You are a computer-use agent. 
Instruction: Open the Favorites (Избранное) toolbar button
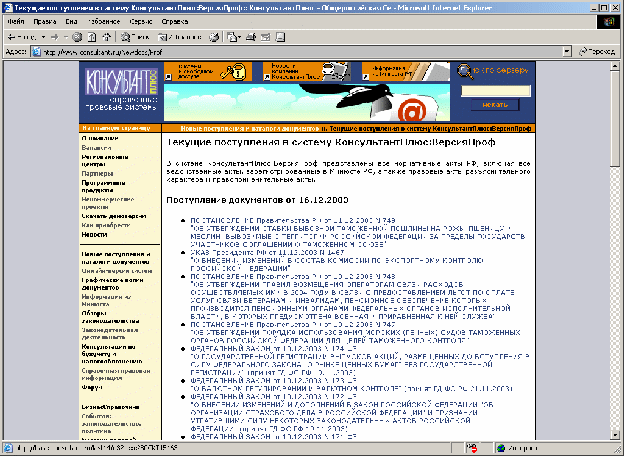pos(180,37)
